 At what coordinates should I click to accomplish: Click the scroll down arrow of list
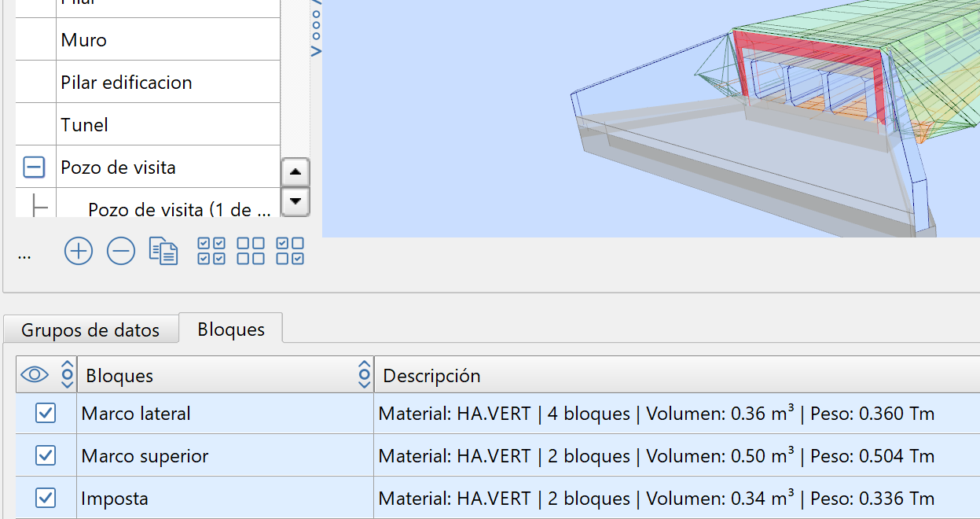pos(295,201)
